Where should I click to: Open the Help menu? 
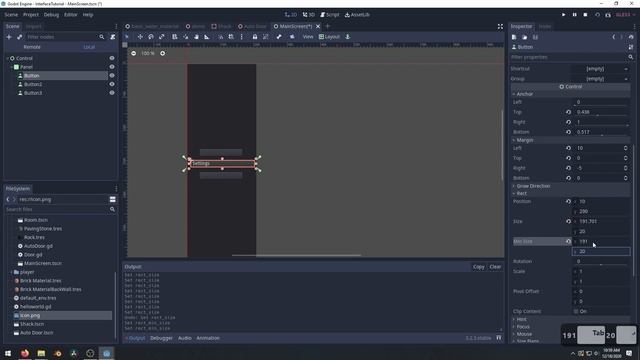88,15
